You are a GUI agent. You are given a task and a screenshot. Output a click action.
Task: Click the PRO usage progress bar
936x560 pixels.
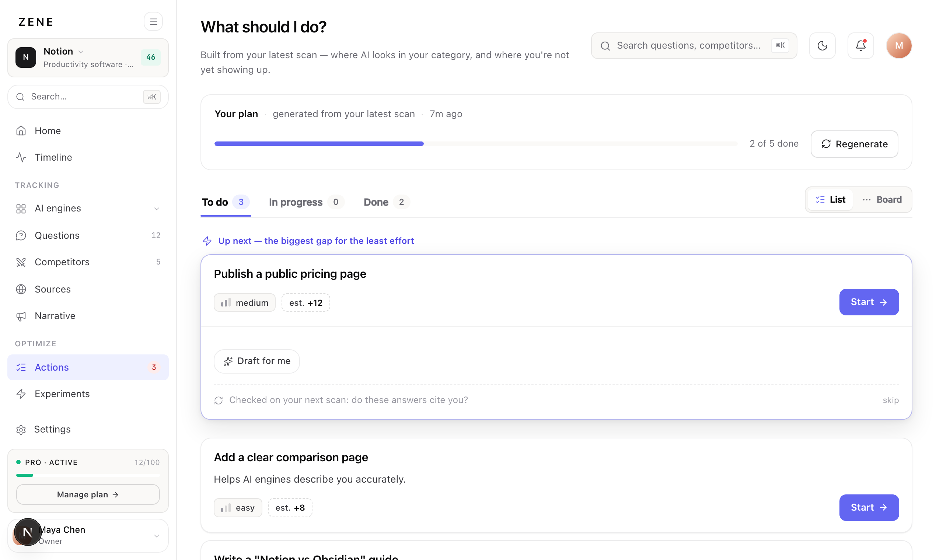pyautogui.click(x=88, y=476)
